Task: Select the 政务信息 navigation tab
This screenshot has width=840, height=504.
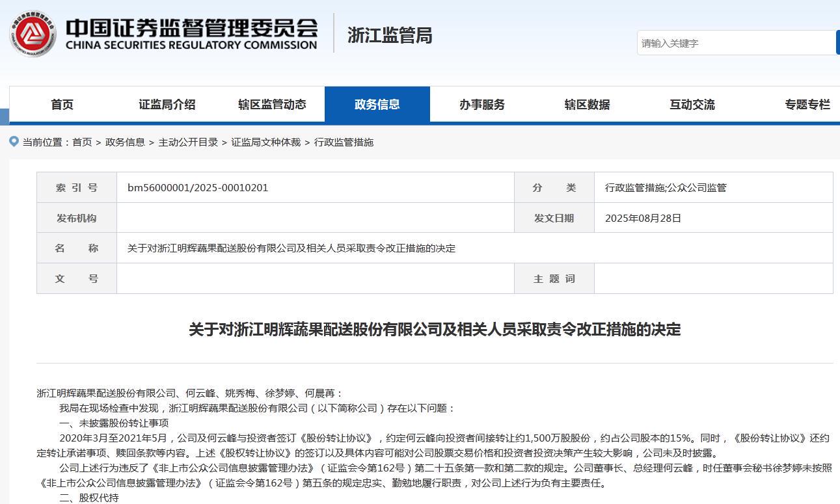Action: coord(377,104)
